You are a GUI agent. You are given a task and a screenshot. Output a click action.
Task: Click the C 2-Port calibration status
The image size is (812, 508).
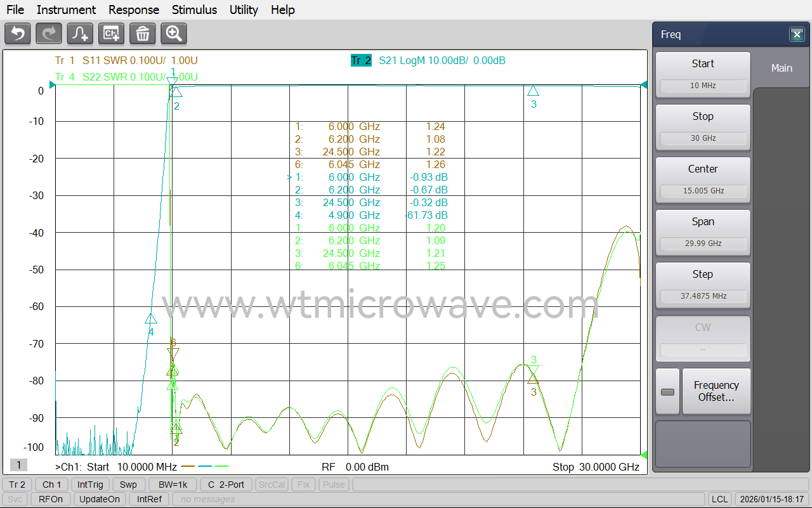pyautogui.click(x=226, y=484)
